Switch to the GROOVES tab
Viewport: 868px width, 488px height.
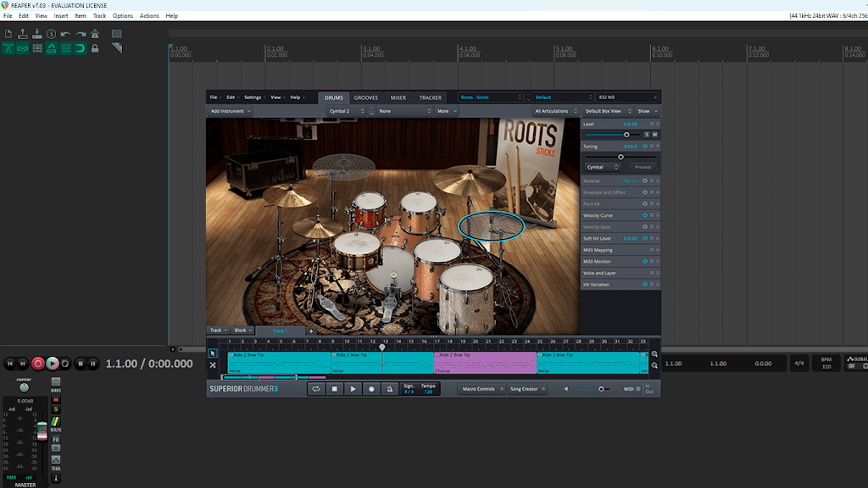[366, 98]
